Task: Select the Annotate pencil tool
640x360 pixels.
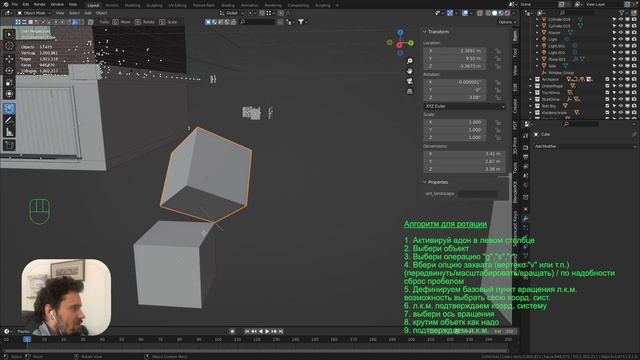Action: point(9,120)
